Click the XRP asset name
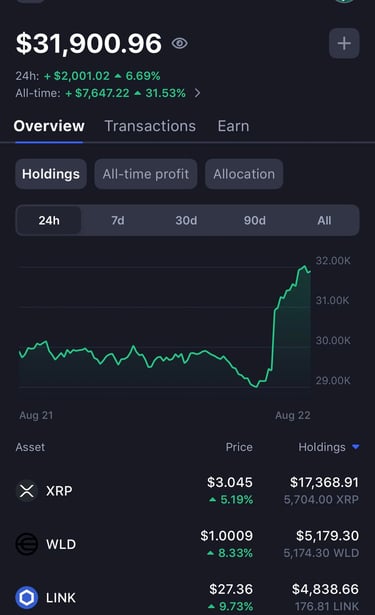 tap(59, 491)
